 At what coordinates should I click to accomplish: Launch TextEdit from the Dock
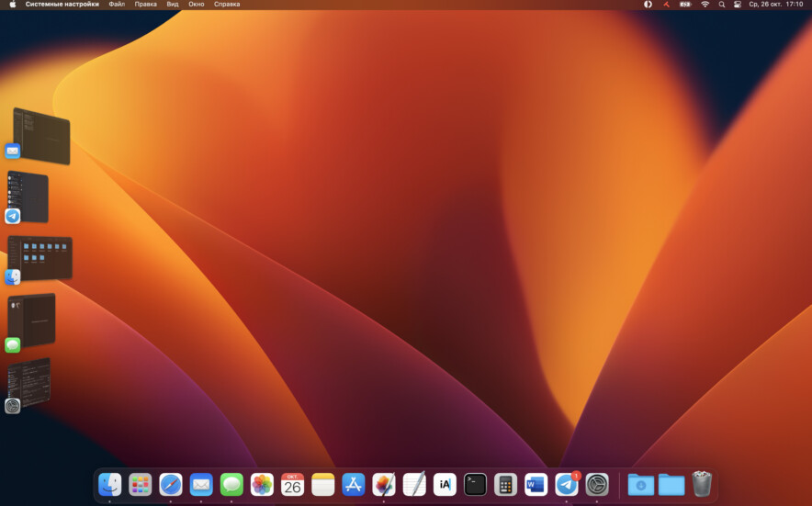[x=414, y=484]
